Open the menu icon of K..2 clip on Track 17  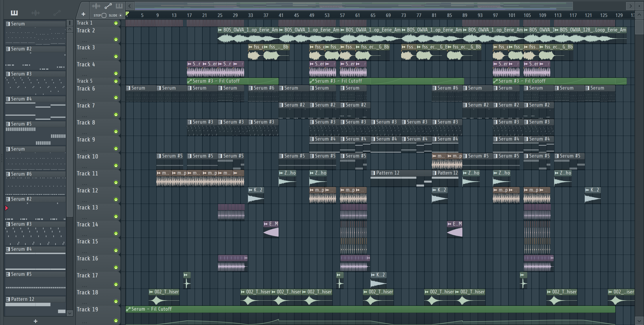click(373, 275)
